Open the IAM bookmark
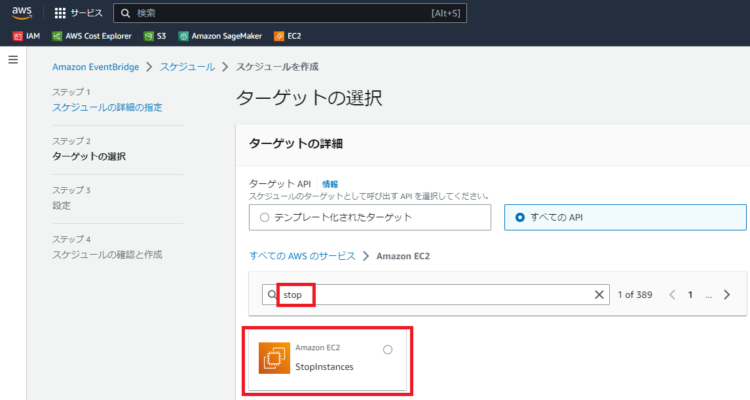 tap(26, 36)
